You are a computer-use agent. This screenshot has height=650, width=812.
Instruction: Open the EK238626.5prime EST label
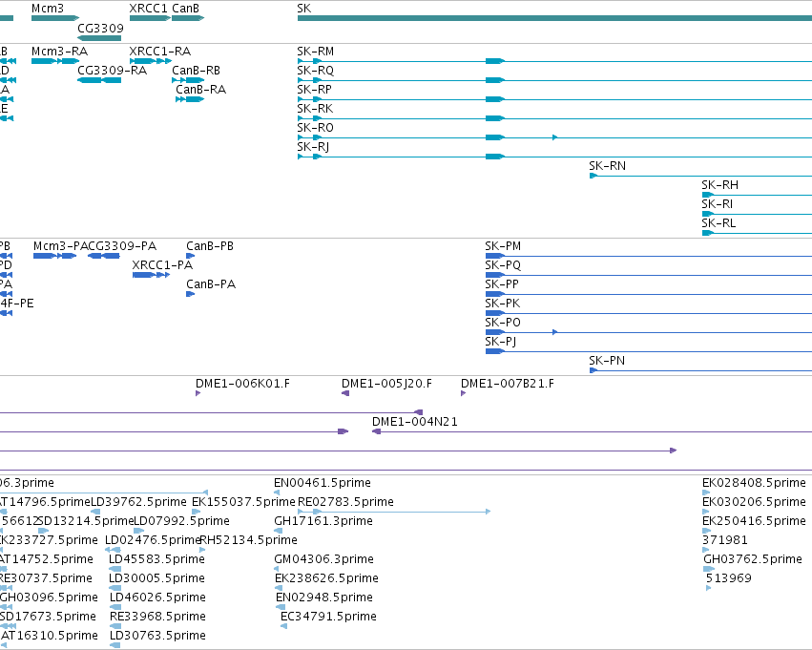(326, 578)
